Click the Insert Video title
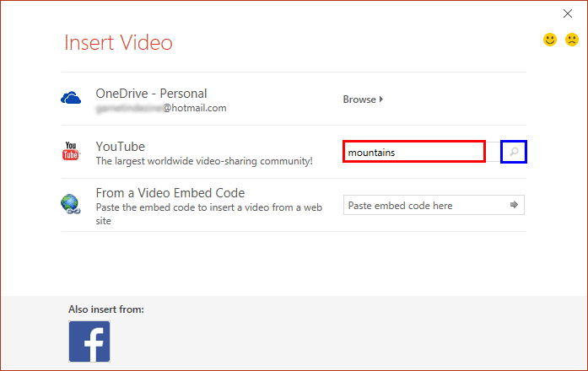 coord(118,42)
